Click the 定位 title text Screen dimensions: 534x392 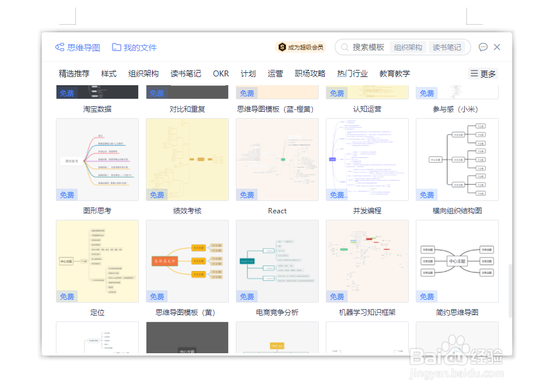click(x=98, y=313)
